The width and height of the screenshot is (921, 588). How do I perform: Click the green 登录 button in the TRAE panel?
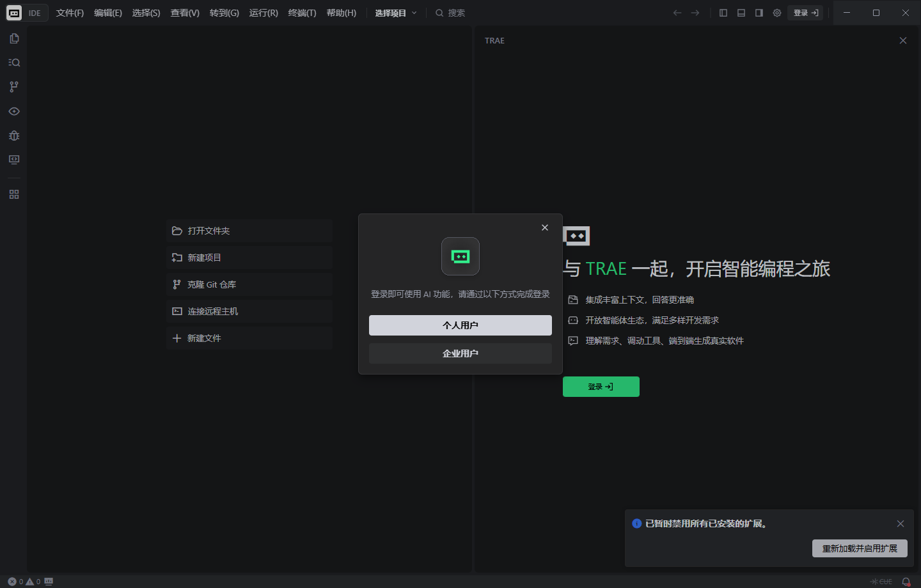coord(601,387)
